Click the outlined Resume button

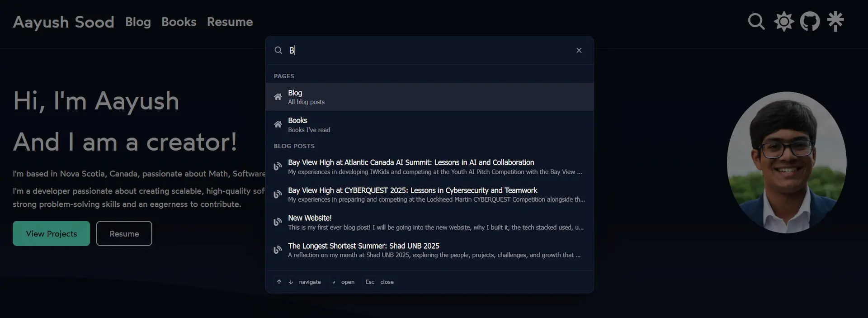(x=124, y=233)
